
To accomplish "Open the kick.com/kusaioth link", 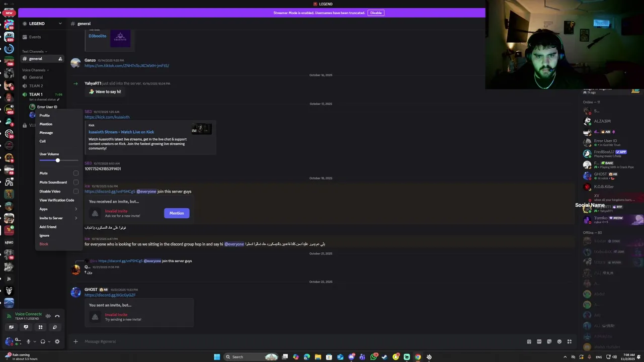I will [107, 117].
